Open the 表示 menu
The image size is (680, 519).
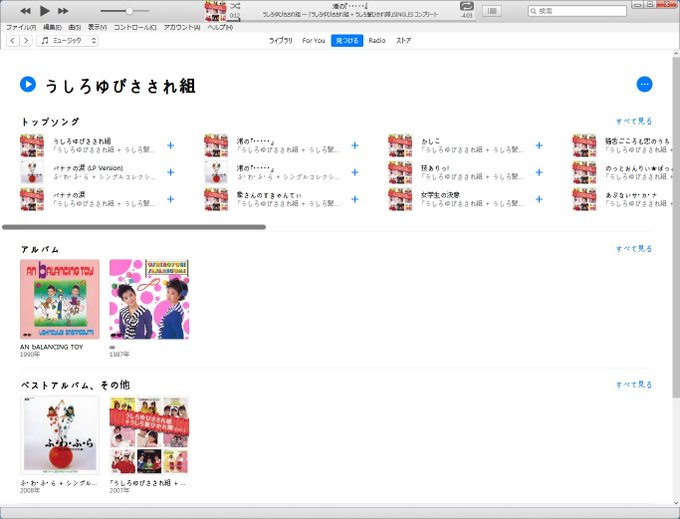tap(97, 27)
